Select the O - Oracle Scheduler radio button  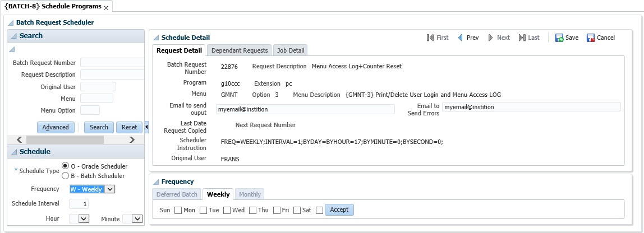click(66, 166)
